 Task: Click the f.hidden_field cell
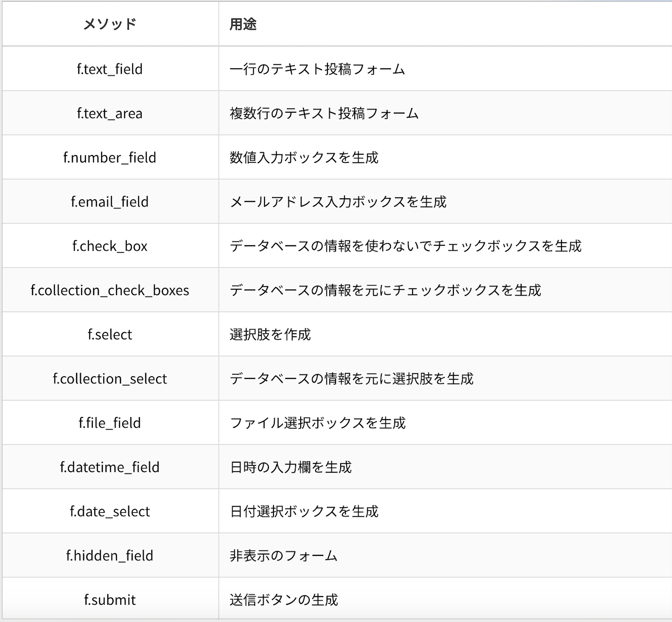(110, 555)
